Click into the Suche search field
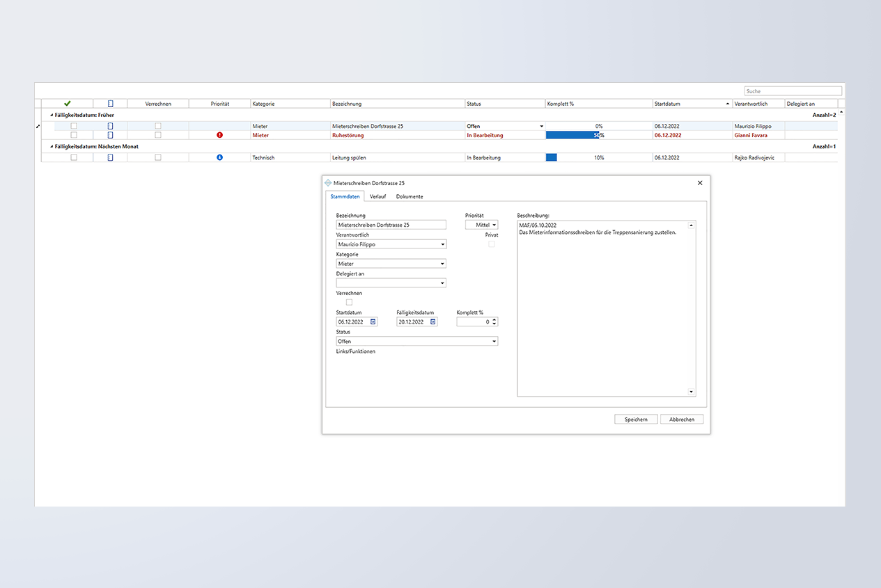 click(793, 91)
